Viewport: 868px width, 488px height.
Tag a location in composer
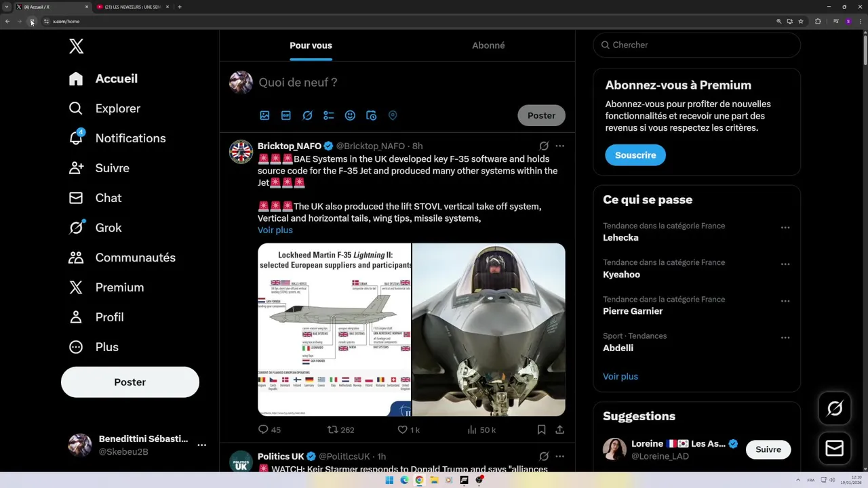tap(393, 116)
